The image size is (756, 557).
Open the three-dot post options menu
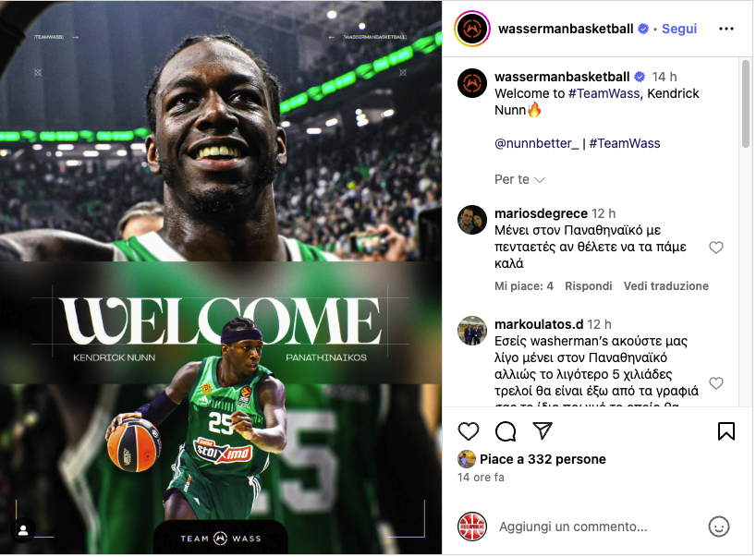(726, 29)
